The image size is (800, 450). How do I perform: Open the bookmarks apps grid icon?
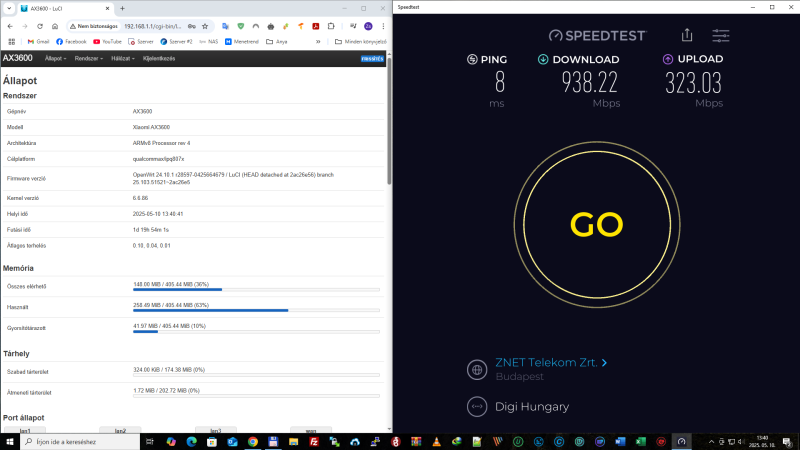click(12, 42)
